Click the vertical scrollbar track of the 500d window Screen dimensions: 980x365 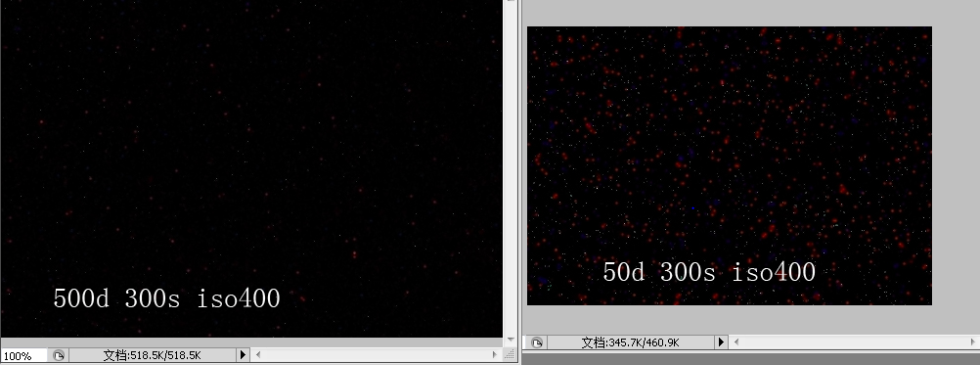[x=511, y=169]
